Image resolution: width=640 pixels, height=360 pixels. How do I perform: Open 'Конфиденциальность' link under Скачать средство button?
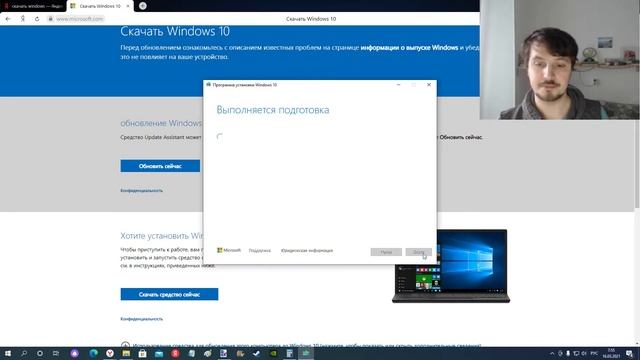coord(141,319)
